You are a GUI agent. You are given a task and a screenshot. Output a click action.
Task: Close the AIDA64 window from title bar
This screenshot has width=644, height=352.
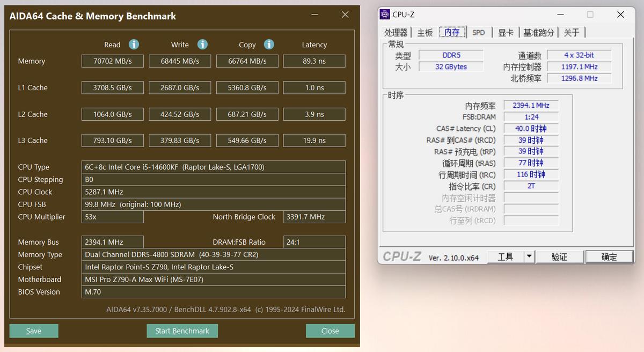(x=345, y=15)
